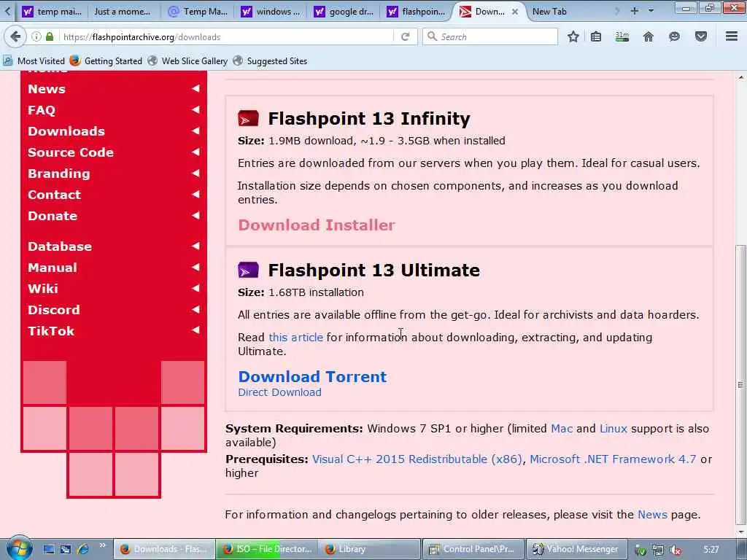The height and width of the screenshot is (560, 747).
Task: Open the Pocket icon in toolbar
Action: [701, 36]
